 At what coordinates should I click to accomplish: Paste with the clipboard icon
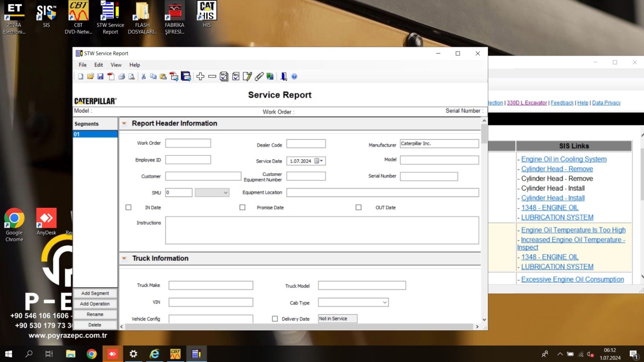coord(163,77)
